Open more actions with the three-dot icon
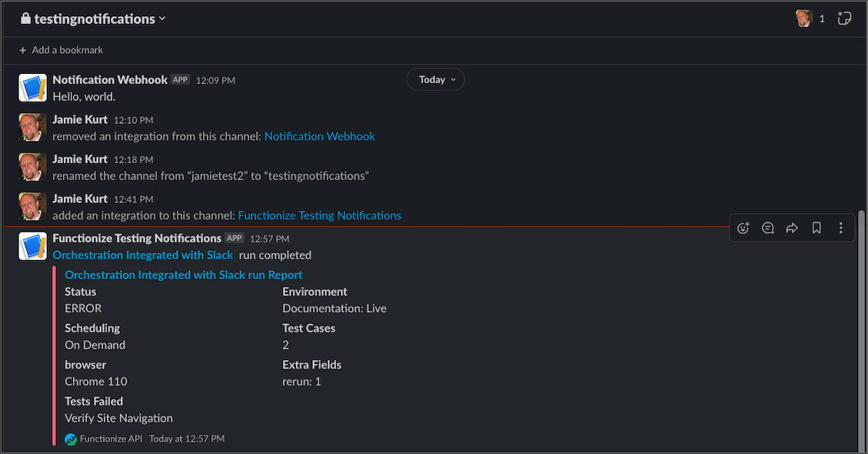Image resolution: width=868 pixels, height=454 pixels. point(841,228)
